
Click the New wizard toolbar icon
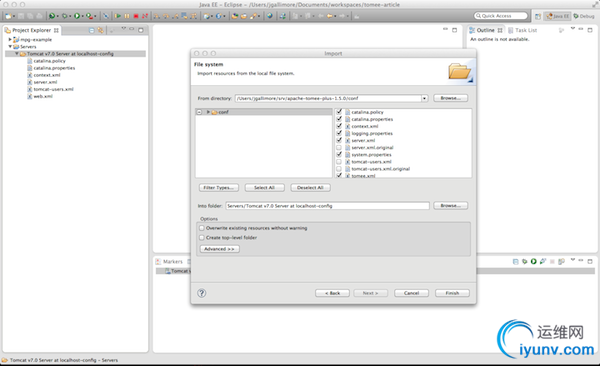[x=8, y=16]
